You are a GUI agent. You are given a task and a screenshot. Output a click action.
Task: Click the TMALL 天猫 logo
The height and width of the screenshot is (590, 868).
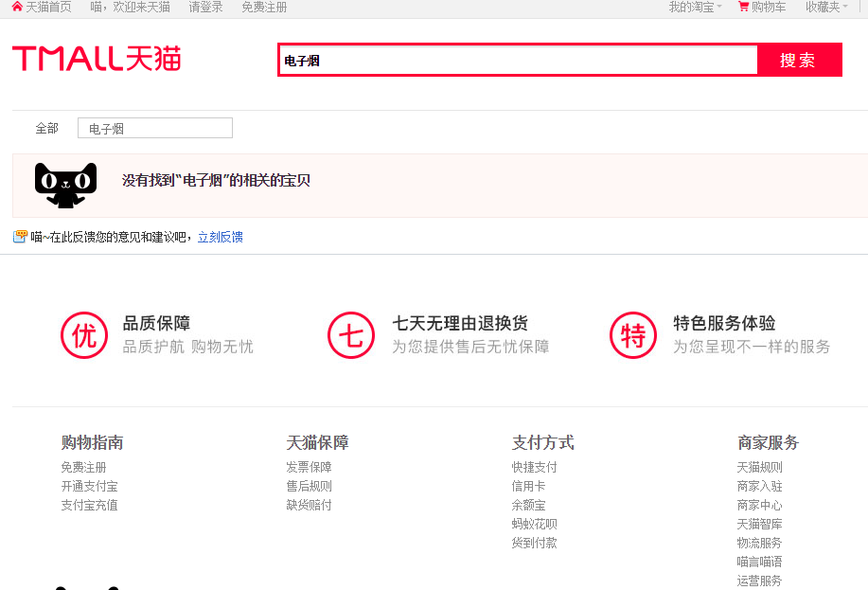pyautogui.click(x=97, y=59)
